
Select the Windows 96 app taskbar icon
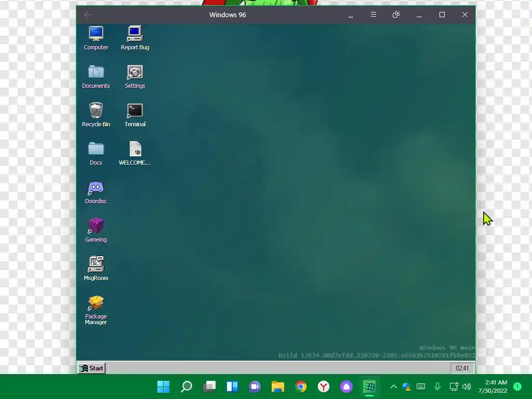coord(369,387)
